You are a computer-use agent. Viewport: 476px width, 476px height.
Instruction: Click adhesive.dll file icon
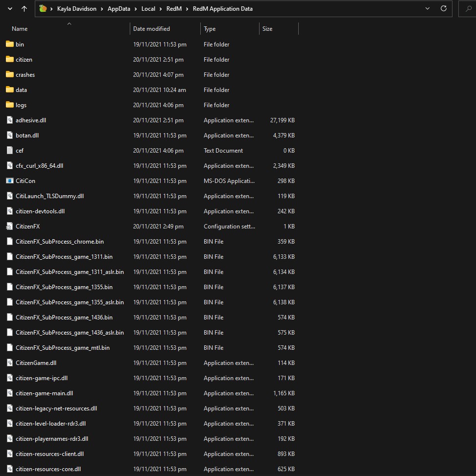click(x=10, y=120)
